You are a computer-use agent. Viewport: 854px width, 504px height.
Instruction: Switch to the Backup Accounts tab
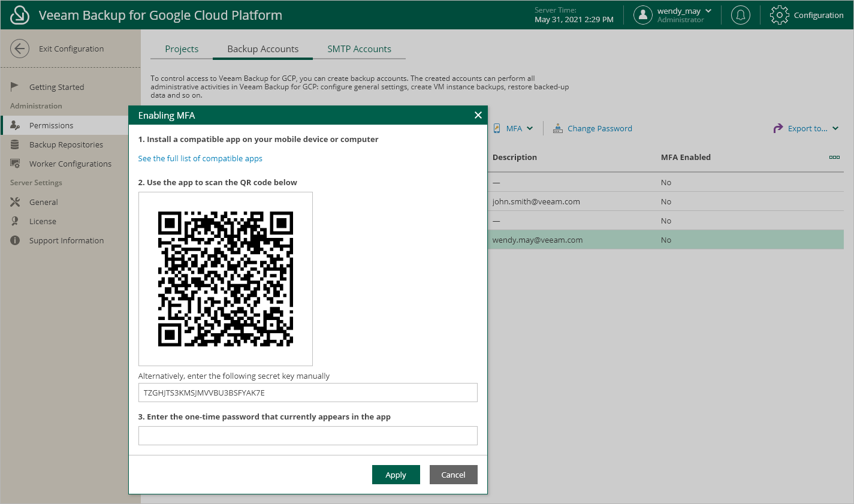click(x=263, y=49)
